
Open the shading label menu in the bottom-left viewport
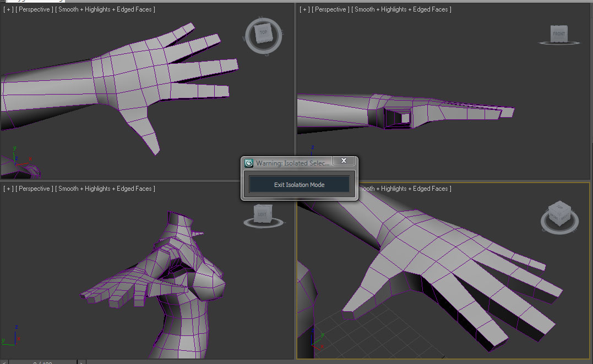pyautogui.click(x=105, y=189)
